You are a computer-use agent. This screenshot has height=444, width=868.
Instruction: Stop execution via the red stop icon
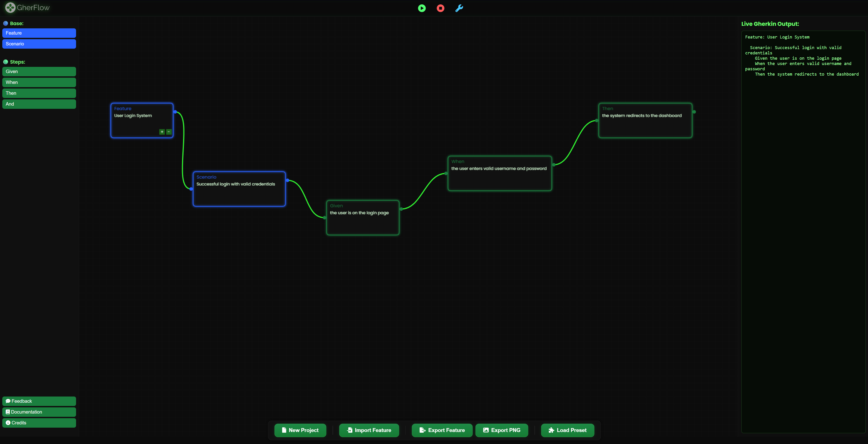point(440,8)
